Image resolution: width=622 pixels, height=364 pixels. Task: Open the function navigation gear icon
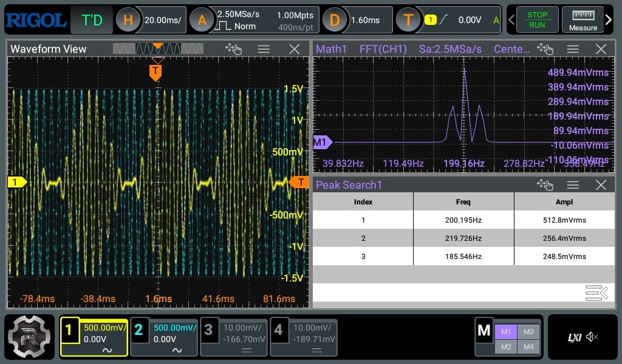[29, 337]
